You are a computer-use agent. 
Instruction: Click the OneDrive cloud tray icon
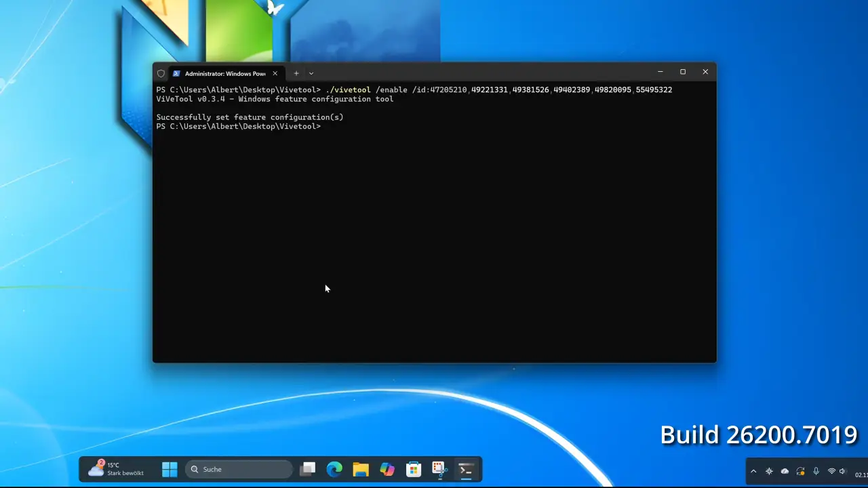point(785,472)
